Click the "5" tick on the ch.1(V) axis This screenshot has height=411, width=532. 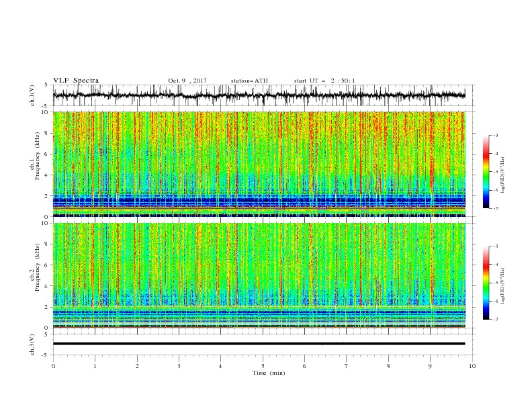[x=47, y=85]
